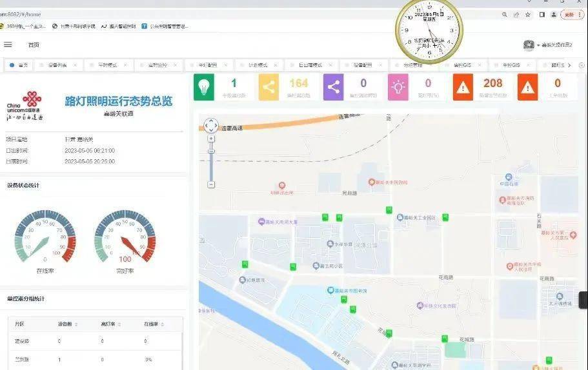Click the map zoom out minus button
The height and width of the screenshot is (370, 588).
(211, 184)
